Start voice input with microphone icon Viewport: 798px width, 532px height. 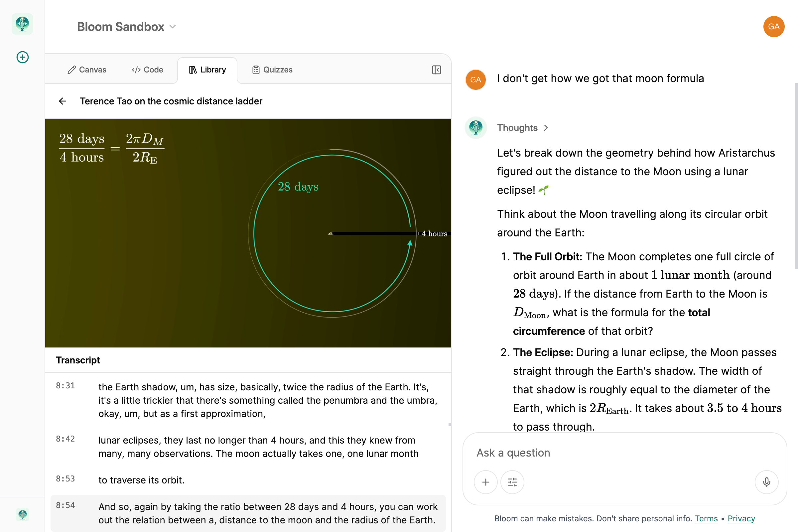tap(766, 482)
